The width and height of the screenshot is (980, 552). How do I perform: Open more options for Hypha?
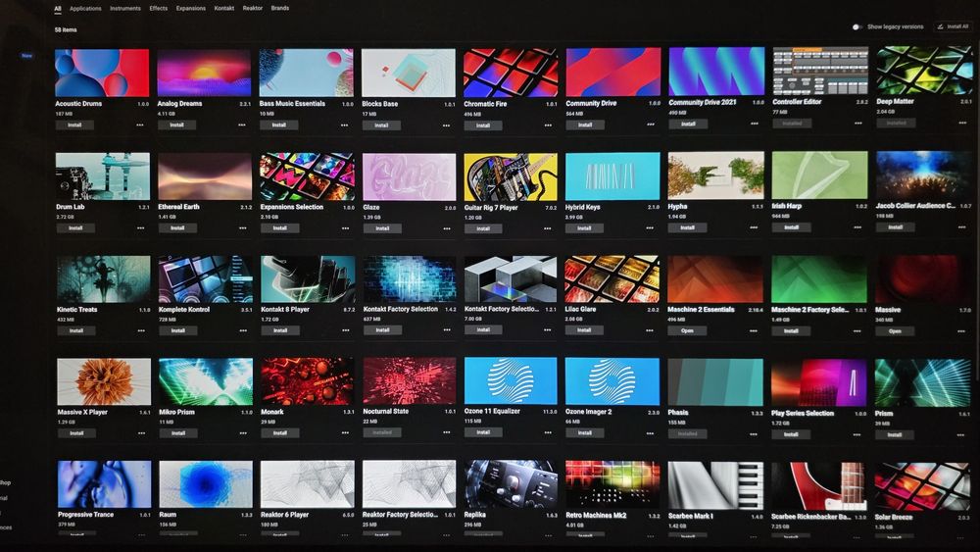754,227
